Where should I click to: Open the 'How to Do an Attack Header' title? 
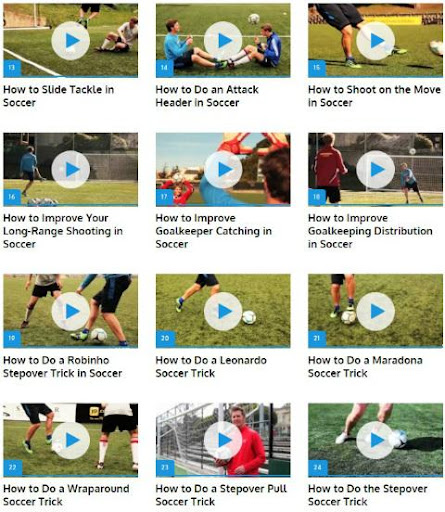coord(207,96)
